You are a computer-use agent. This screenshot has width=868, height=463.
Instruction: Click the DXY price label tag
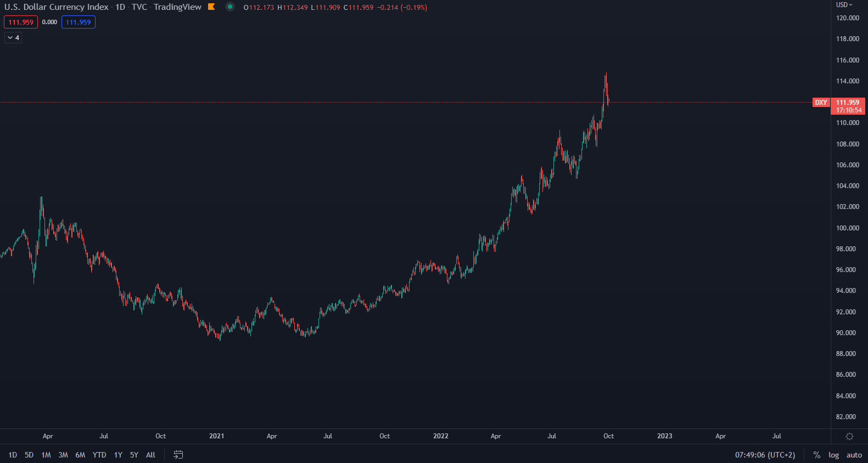pos(821,103)
